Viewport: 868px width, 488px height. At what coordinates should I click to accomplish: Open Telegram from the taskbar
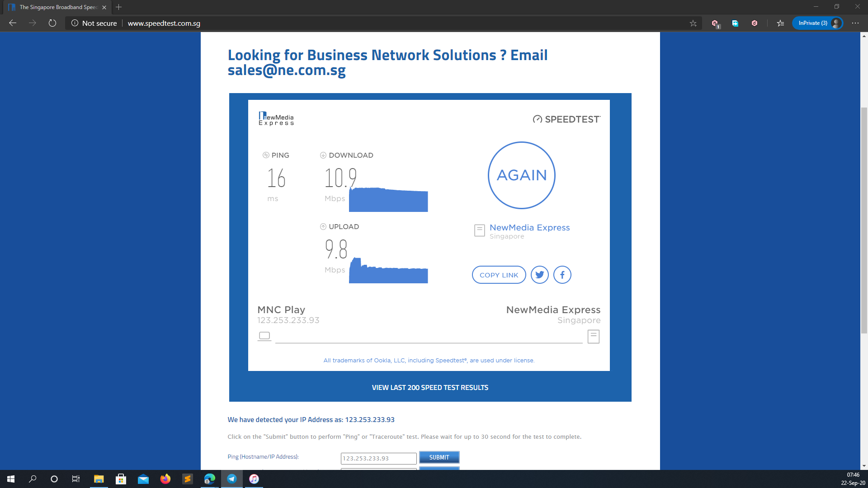(x=232, y=479)
